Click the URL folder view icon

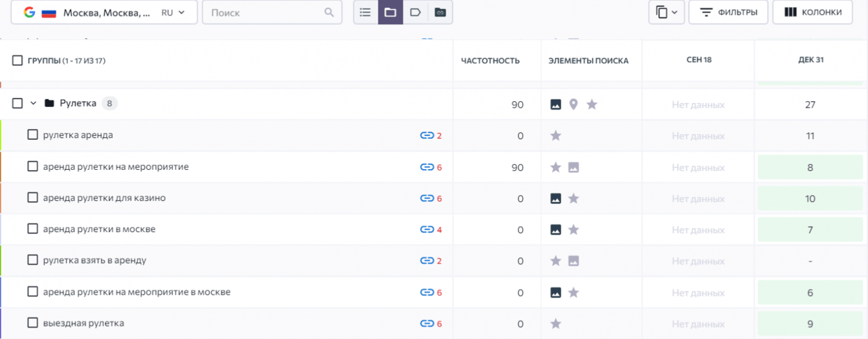point(440,12)
